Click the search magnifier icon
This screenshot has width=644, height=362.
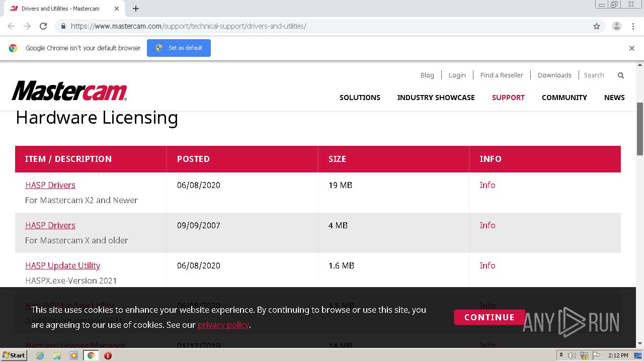(621, 75)
